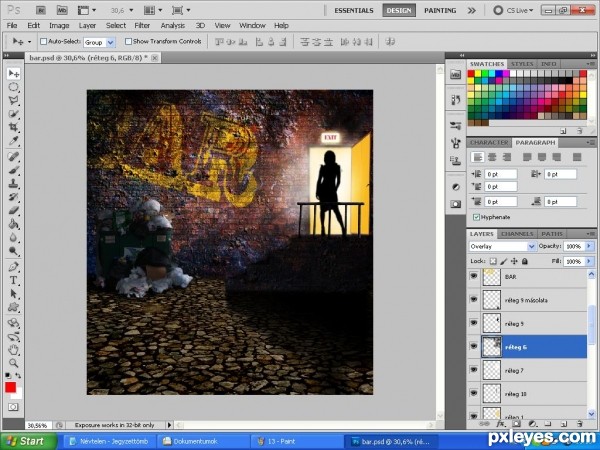Select the Blur tool
Viewport: 600px width, 450px height.
point(13,237)
